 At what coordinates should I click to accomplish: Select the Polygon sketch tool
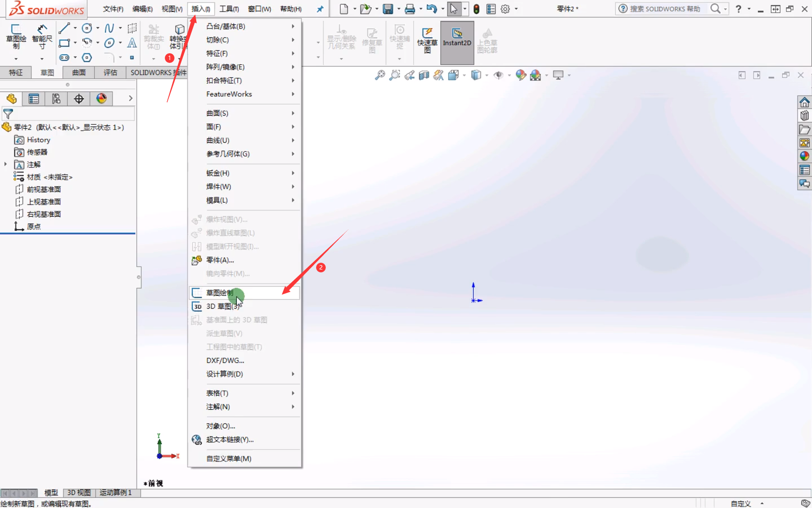[x=87, y=58]
